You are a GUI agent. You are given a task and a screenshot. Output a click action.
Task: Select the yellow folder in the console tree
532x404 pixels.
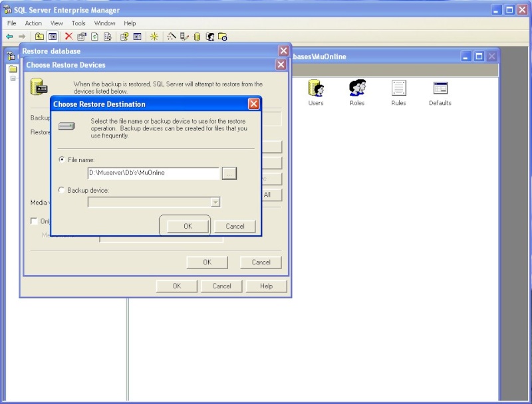pyautogui.click(x=13, y=69)
